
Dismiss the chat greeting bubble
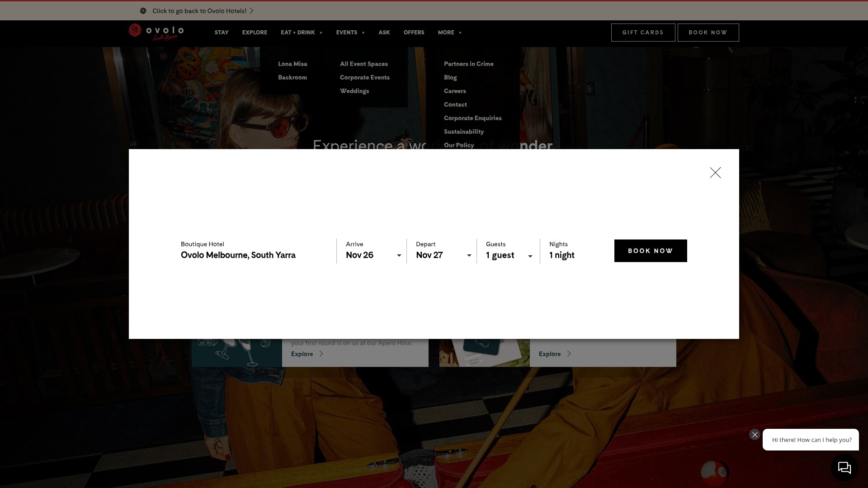pos(755,435)
